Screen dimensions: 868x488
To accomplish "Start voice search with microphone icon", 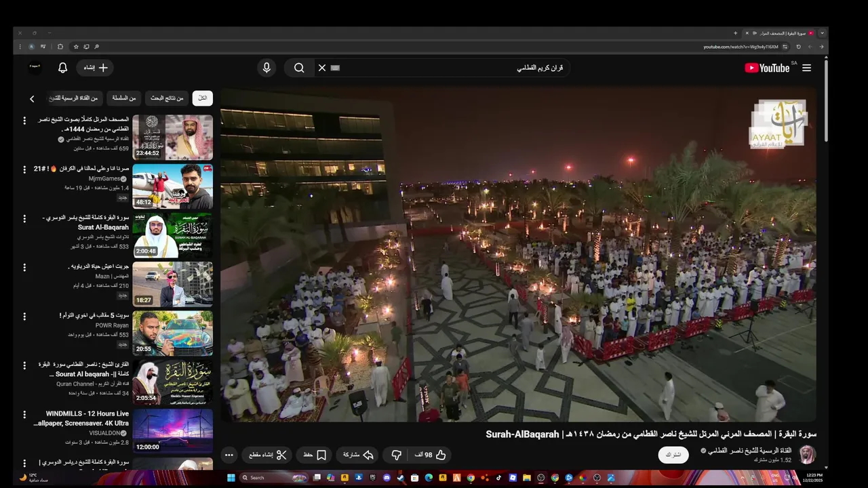I will click(x=267, y=68).
